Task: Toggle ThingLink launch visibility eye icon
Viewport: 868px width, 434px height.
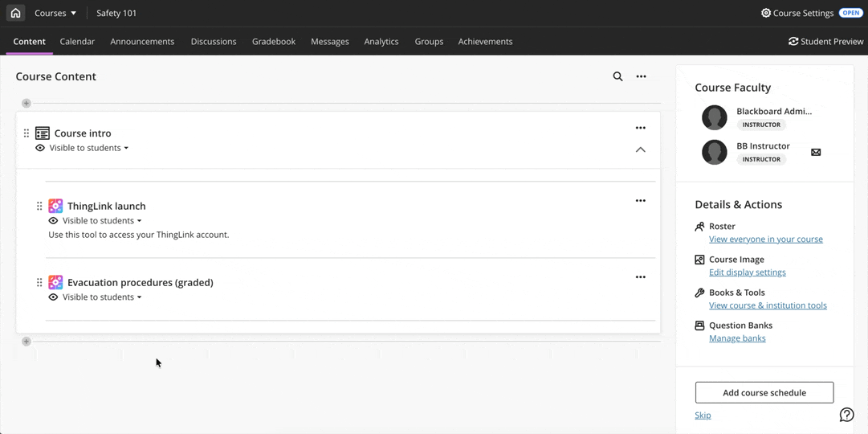Action: click(53, 220)
